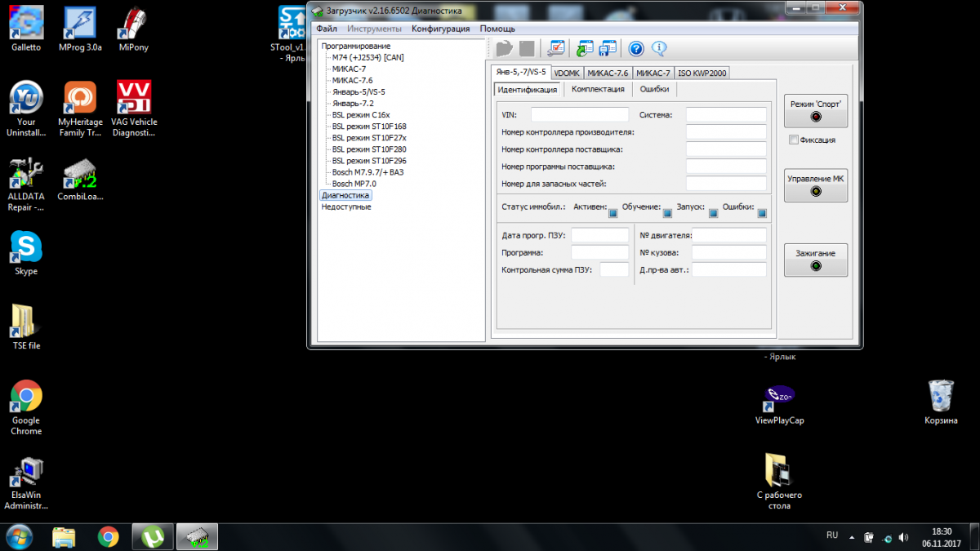Open the MiPony desktop shortcut
This screenshot has height=551, width=980.
click(x=134, y=29)
